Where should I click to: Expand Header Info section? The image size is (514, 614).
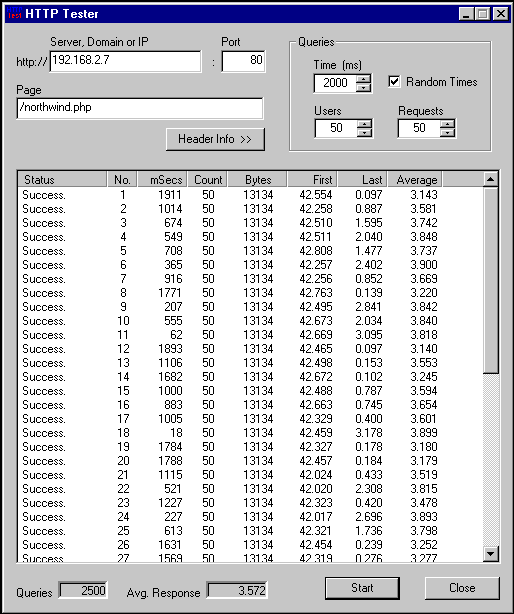[x=215, y=139]
